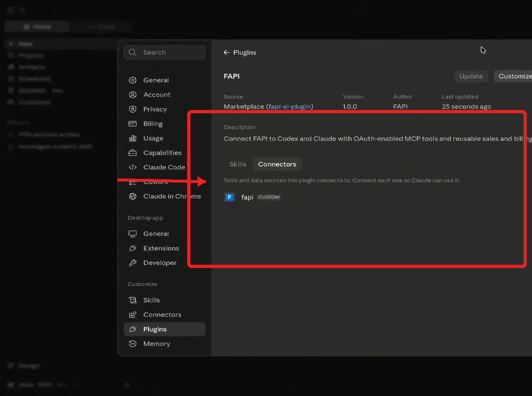Click the "Last updated" column label

pyautogui.click(x=460, y=97)
